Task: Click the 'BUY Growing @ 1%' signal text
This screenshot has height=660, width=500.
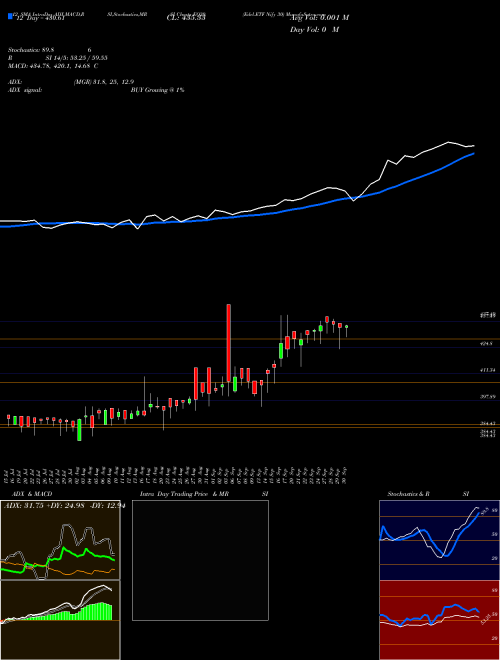Action: 157,90
